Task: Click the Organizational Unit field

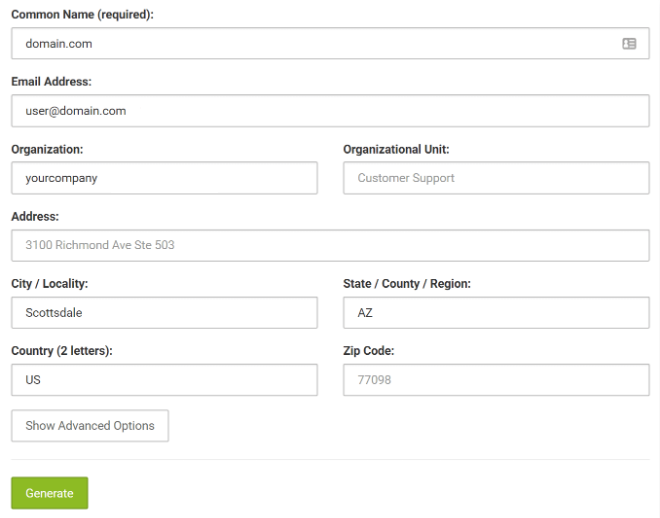Action: (x=496, y=178)
